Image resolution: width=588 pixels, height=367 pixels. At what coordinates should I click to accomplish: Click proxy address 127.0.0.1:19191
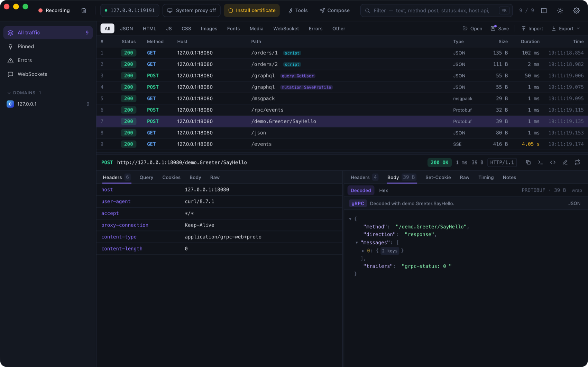(x=130, y=10)
